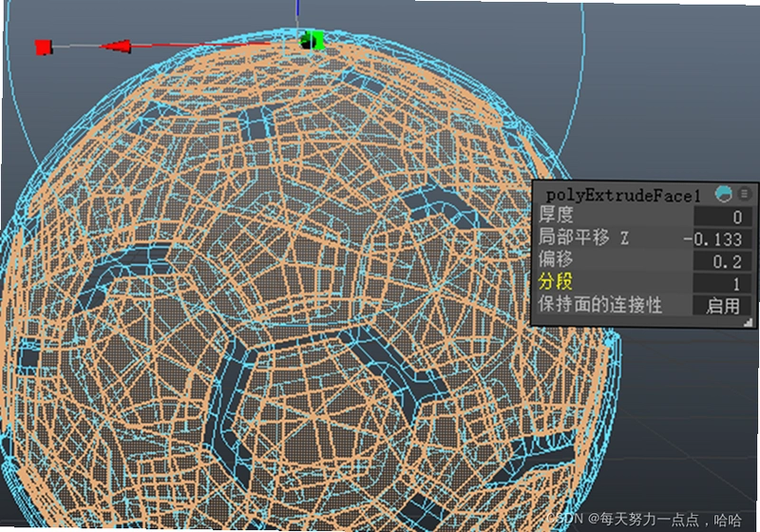Viewport: 760px width, 532px height.
Task: Select the red cube manipulator handle
Action: point(44,47)
